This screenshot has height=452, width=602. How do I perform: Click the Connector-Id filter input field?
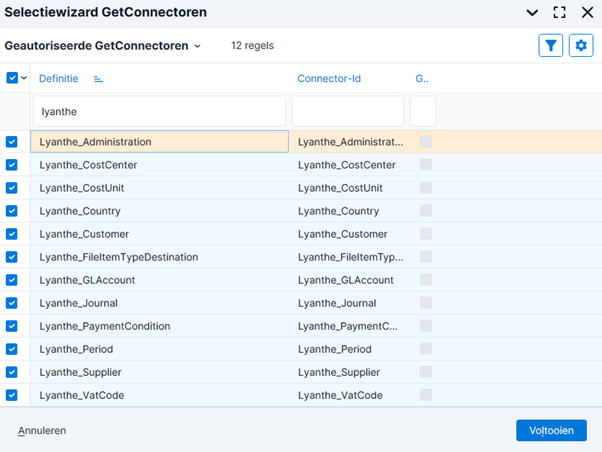pos(347,111)
